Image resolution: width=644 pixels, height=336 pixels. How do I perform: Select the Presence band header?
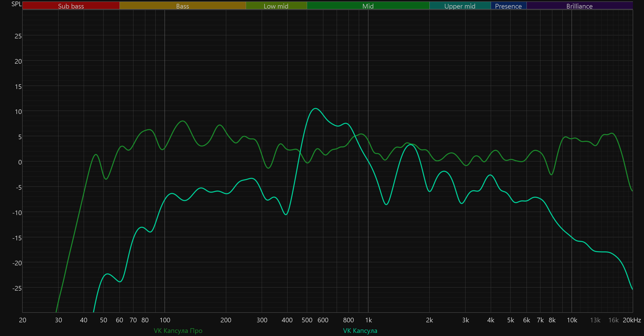pyautogui.click(x=508, y=6)
